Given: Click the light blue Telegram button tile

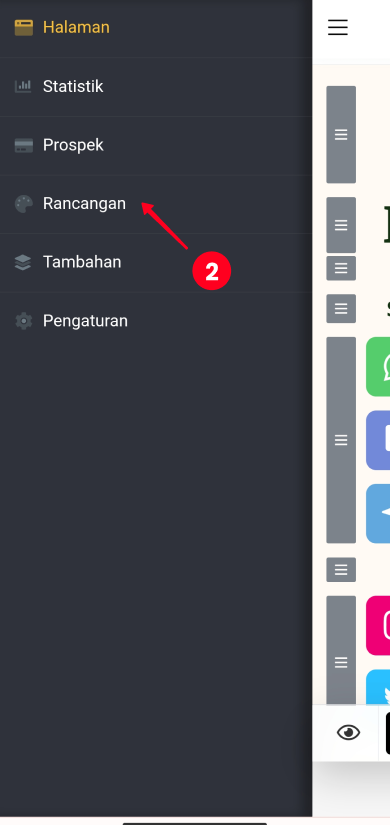Looking at the screenshot, I should pyautogui.click(x=378, y=514).
